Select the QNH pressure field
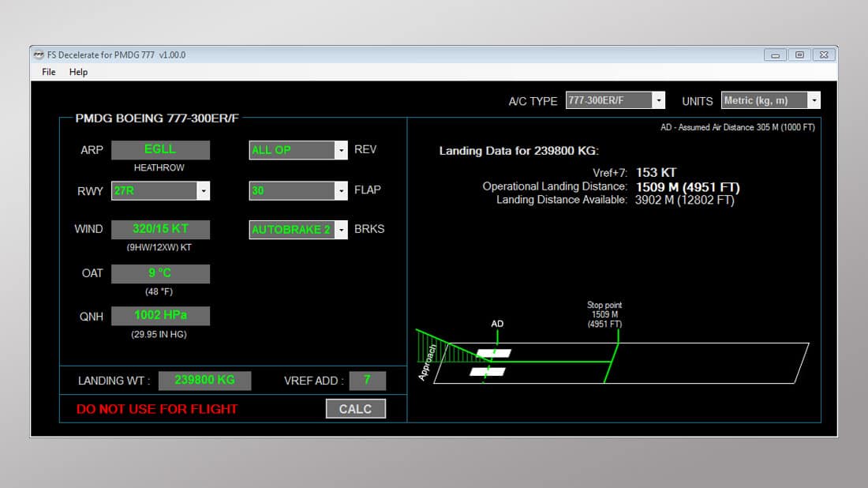868x488 pixels. [160, 315]
